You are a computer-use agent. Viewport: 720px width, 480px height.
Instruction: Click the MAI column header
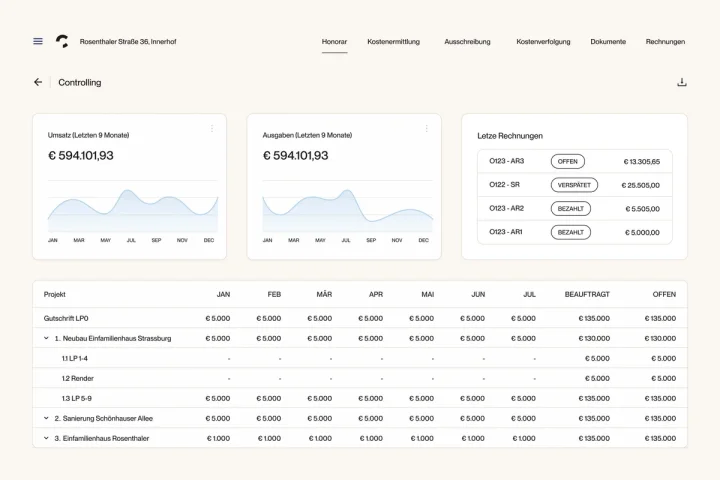click(x=428, y=294)
